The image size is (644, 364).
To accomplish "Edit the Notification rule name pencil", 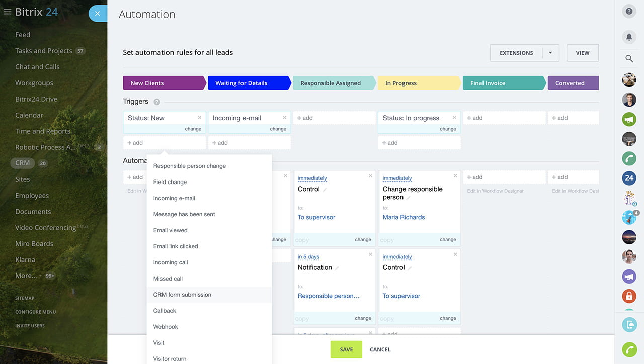I will coord(337,268).
